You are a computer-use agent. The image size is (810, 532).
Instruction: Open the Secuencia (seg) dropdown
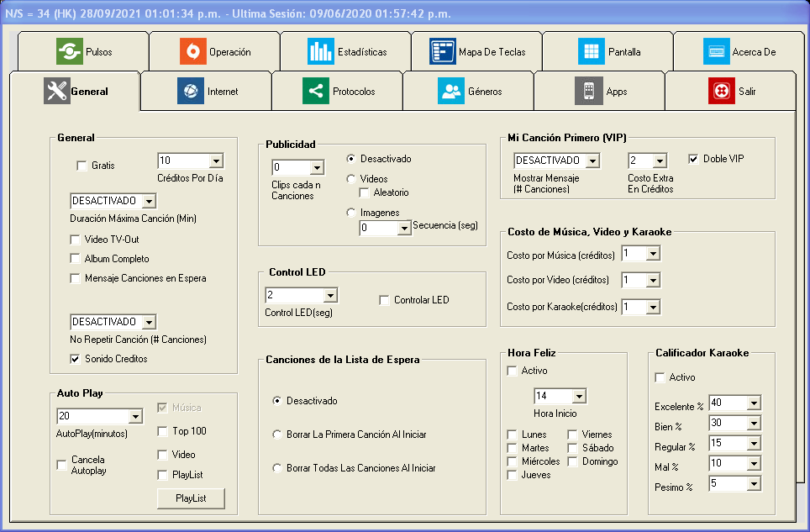pos(404,228)
